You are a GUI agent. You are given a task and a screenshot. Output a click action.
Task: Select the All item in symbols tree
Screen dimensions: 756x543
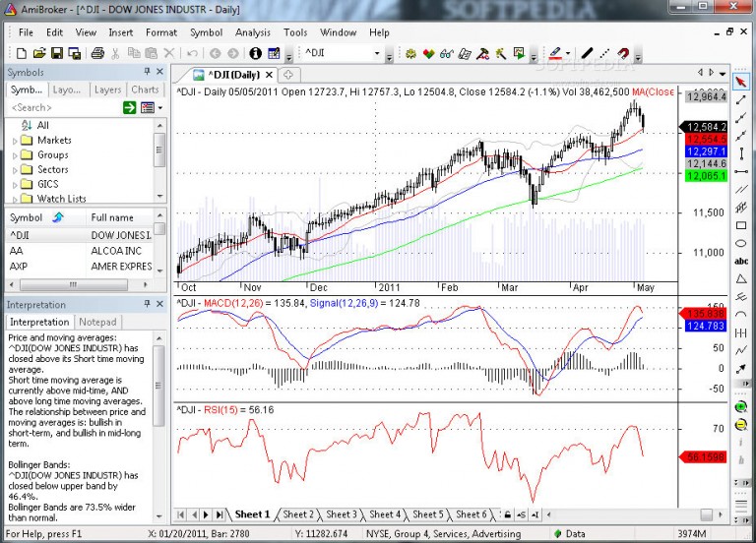tap(42, 125)
